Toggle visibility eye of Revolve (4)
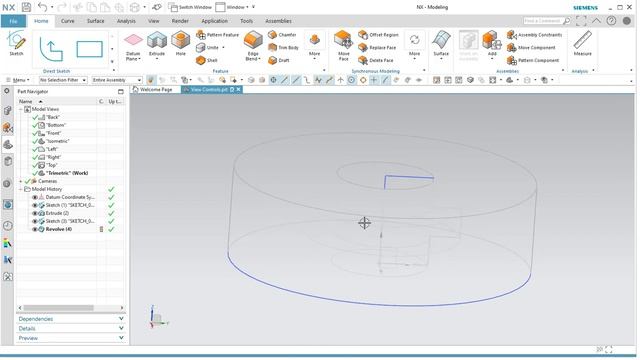 [35, 229]
